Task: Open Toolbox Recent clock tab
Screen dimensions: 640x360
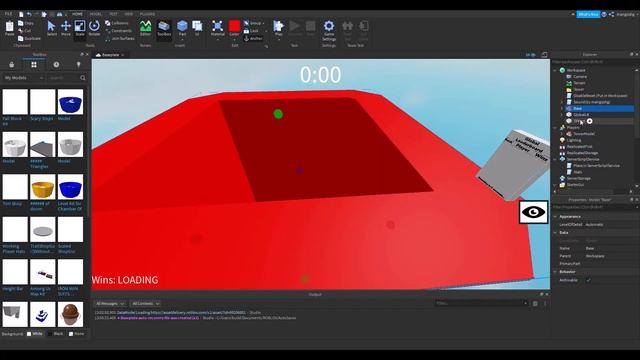Action: click(56, 64)
